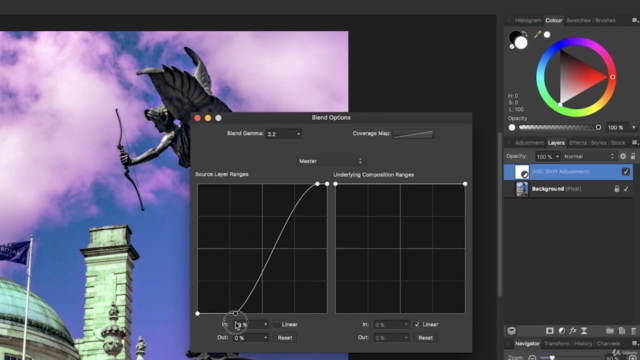
Task: Open the Normal blend mode dropdown
Action: [x=589, y=156]
